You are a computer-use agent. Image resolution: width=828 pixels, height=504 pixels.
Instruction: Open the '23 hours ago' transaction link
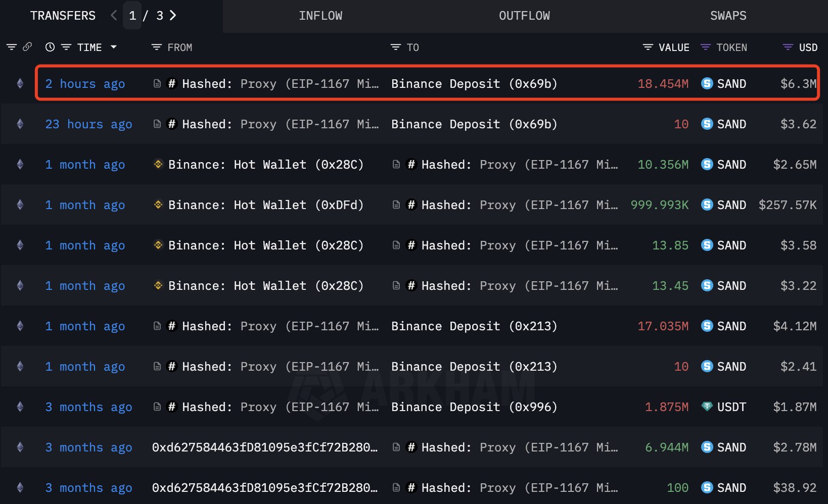click(88, 124)
